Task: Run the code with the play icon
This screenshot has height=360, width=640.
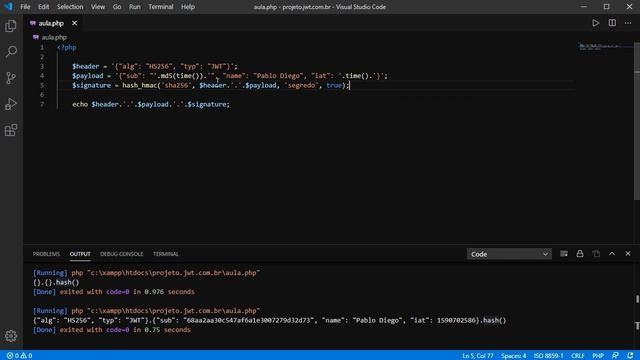Action: (596, 23)
